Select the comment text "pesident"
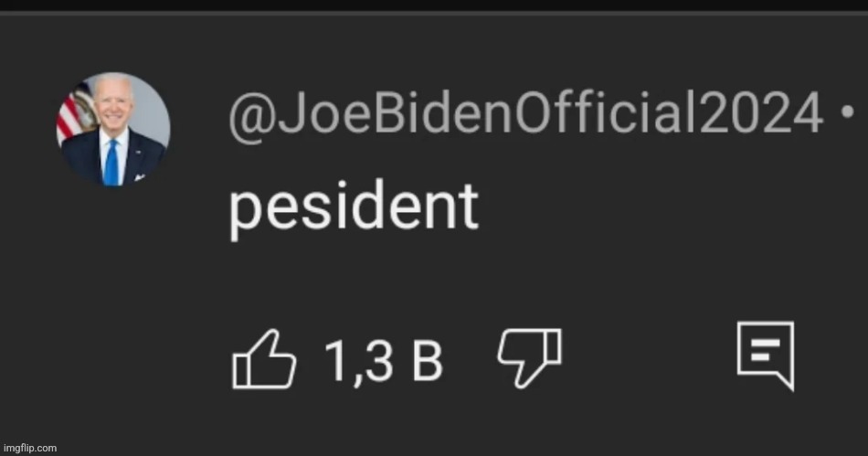This screenshot has width=868, height=456. (x=354, y=207)
